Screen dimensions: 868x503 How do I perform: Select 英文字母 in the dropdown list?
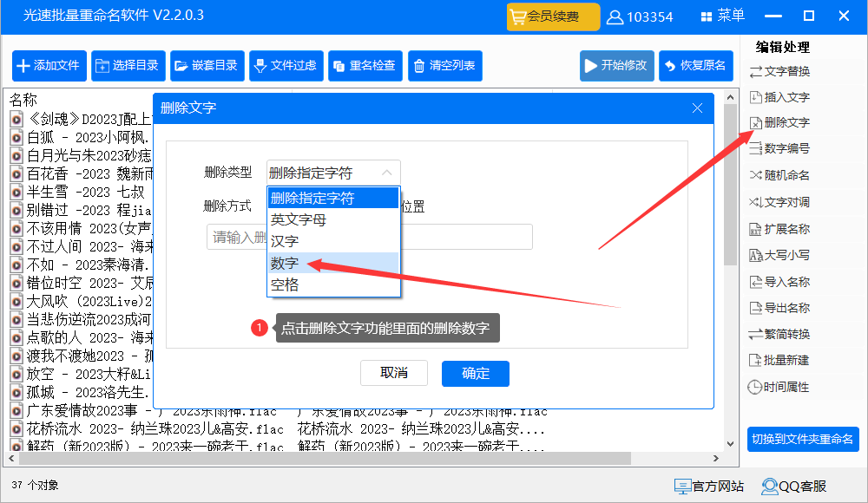click(333, 219)
